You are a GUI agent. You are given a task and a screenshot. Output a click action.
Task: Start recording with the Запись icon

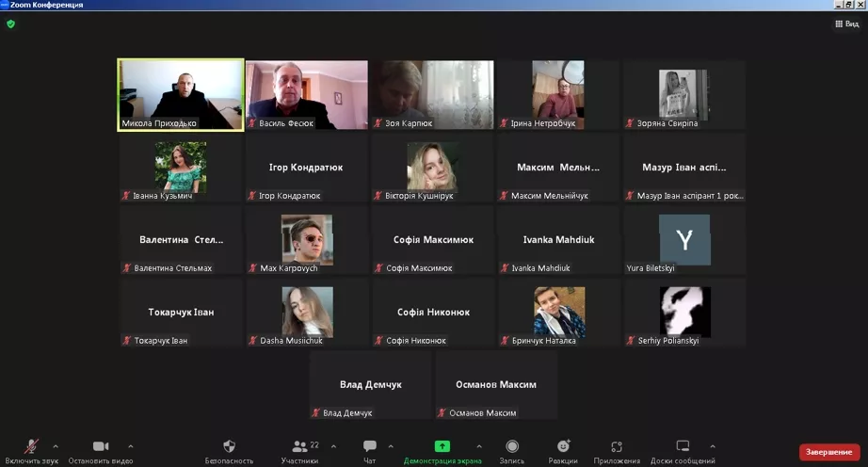pos(512,446)
